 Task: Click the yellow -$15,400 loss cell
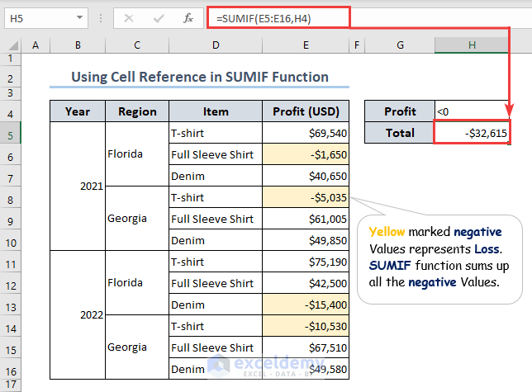[306, 305]
